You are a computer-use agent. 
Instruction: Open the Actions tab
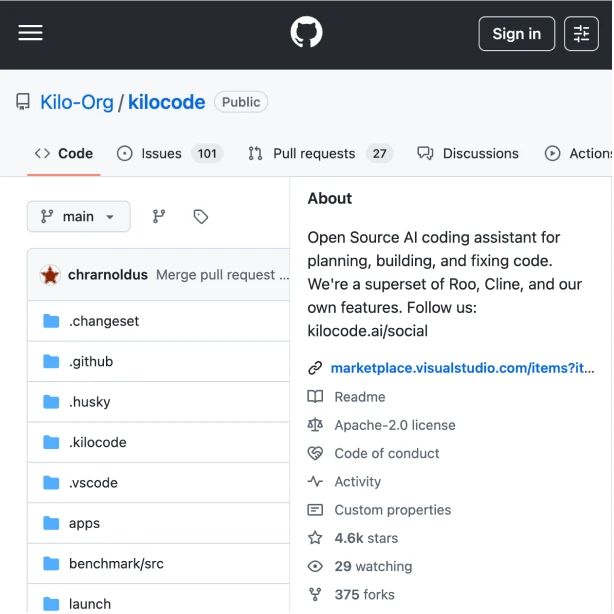[x=578, y=154]
